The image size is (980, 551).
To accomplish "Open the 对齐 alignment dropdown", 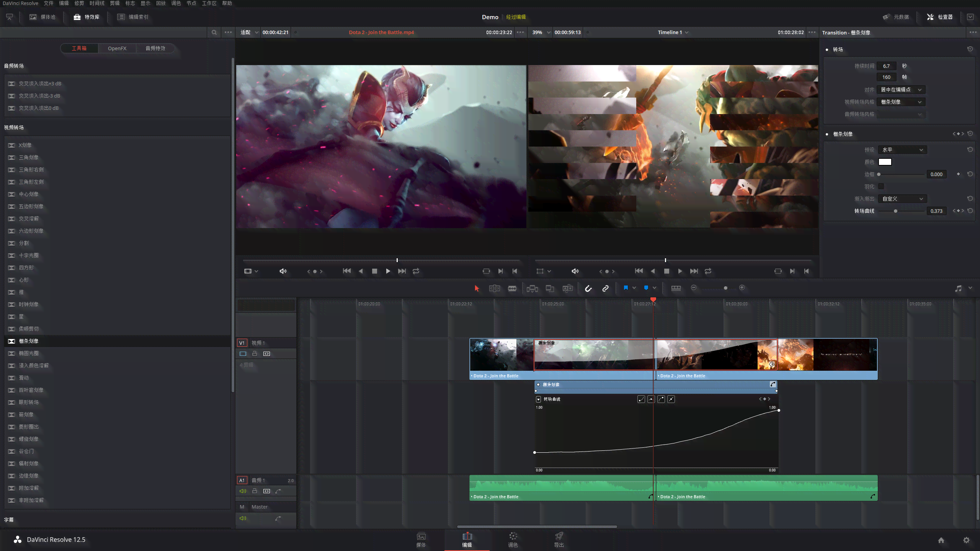I will pyautogui.click(x=901, y=90).
